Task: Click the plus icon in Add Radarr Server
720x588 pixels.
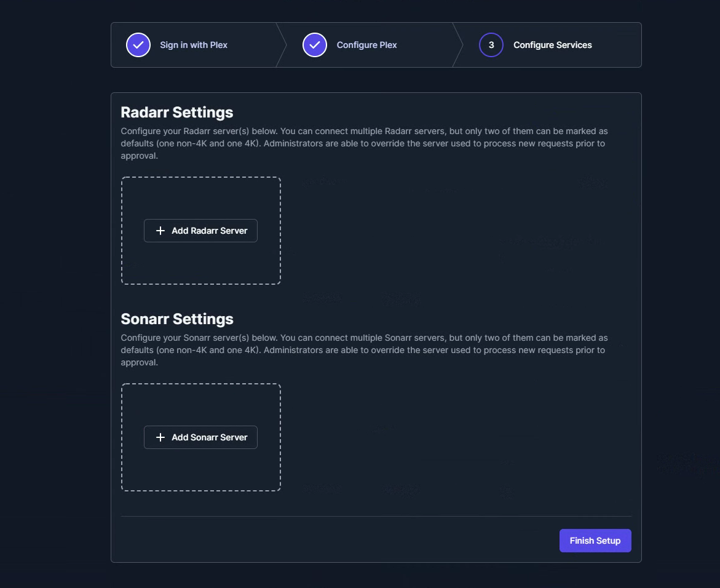Action: pyautogui.click(x=160, y=231)
